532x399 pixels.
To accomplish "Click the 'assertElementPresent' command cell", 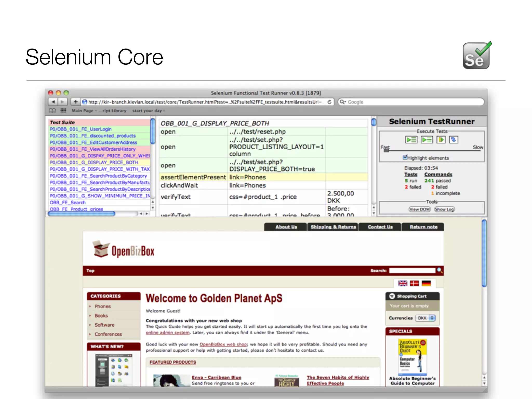I will (x=193, y=177).
